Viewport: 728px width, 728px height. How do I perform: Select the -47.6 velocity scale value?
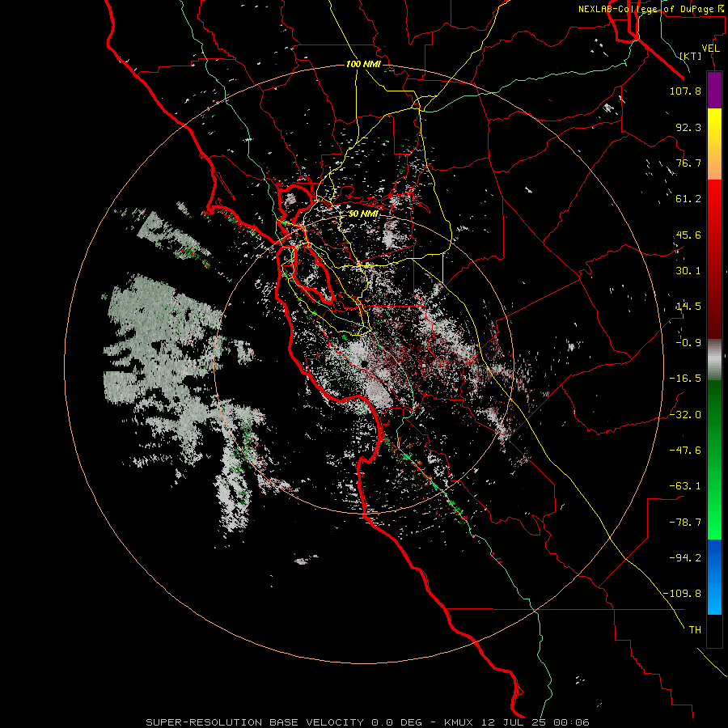(685, 451)
